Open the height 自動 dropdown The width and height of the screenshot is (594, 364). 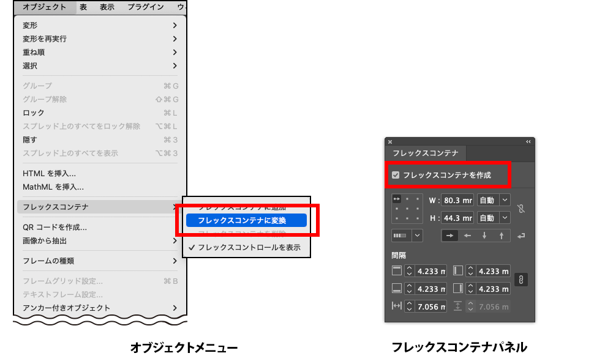(x=505, y=218)
